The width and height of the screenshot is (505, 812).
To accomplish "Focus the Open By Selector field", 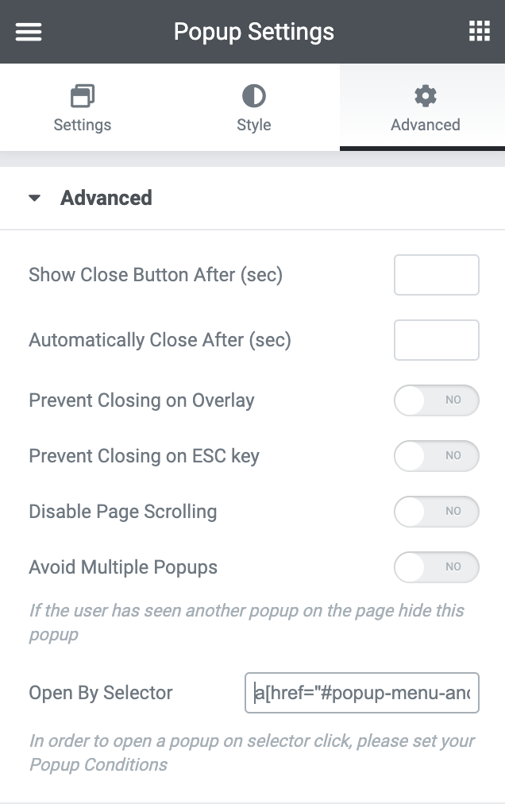I will tap(361, 693).
